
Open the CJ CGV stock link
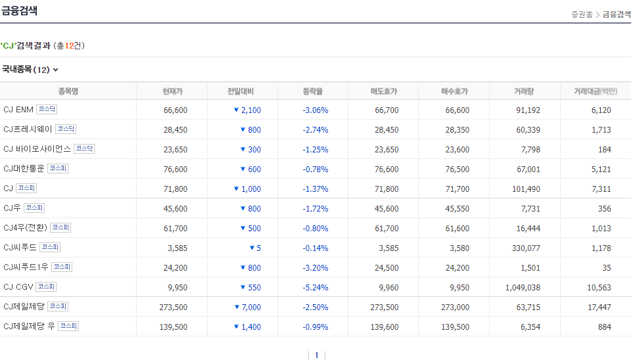coord(18,286)
